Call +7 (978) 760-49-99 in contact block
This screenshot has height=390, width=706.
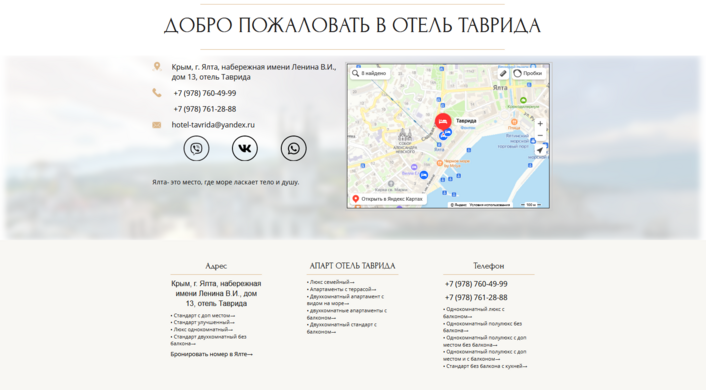coord(205,93)
